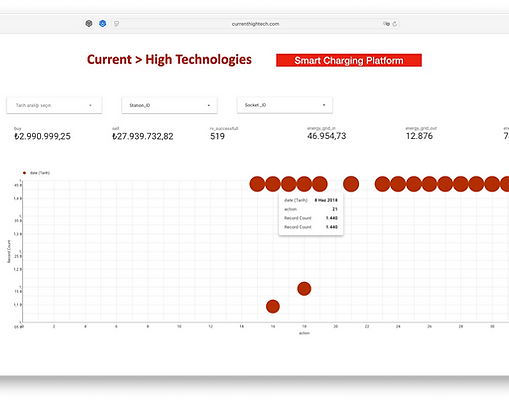
Task: Click the sell value ₺27.939.732,82
Action: point(143,136)
